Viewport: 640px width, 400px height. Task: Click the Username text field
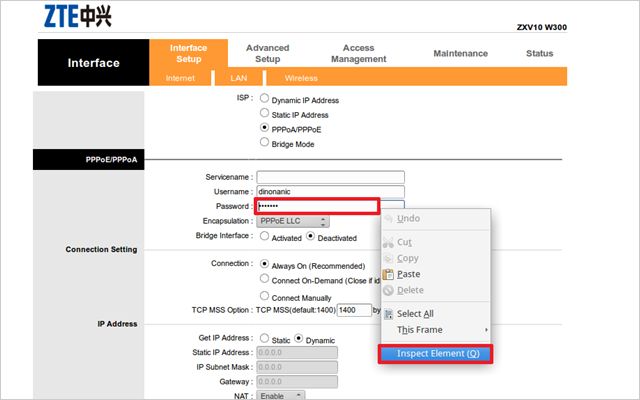(x=329, y=191)
